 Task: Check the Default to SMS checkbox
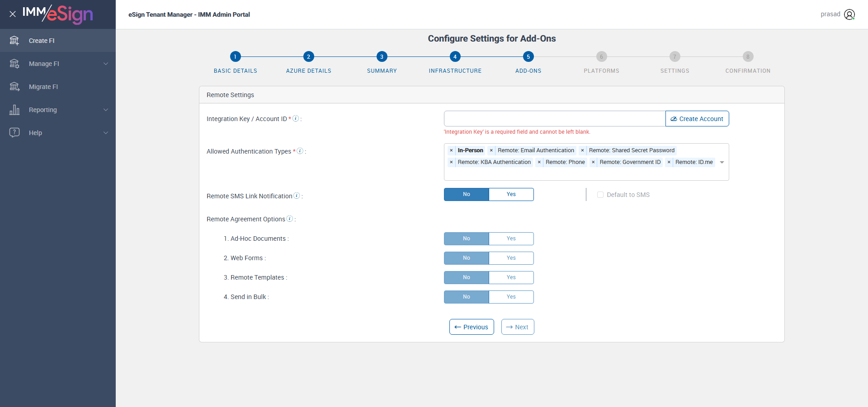[600, 195]
